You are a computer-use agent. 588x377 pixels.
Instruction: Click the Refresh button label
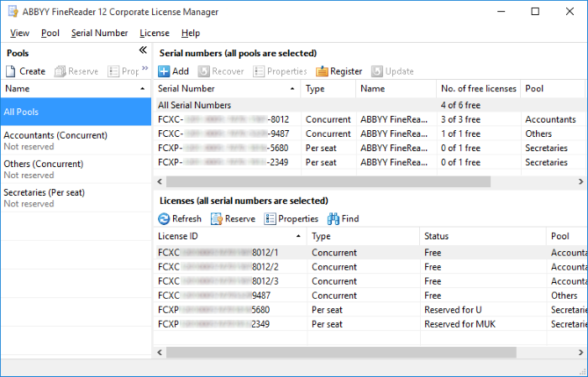pyautogui.click(x=186, y=218)
